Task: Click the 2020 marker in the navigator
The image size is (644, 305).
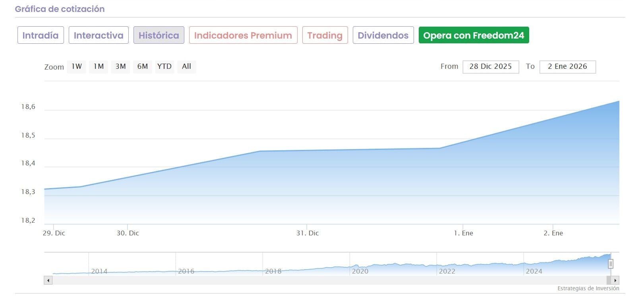Action: click(360, 271)
